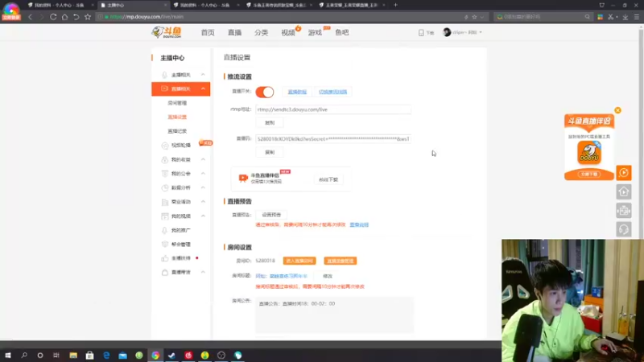
Task: Expand the 直播带货 chevron
Action: pyautogui.click(x=203, y=272)
